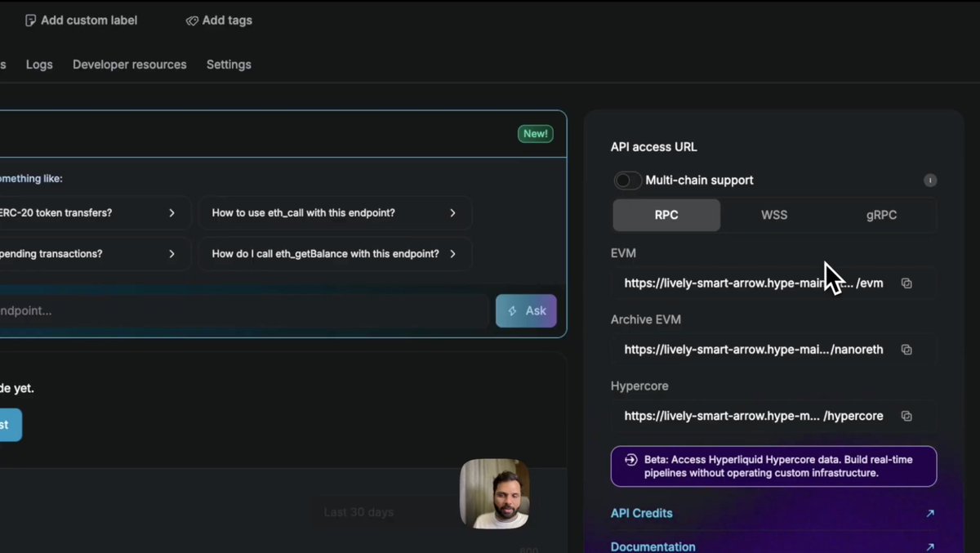Open the API Credits link
The width and height of the screenshot is (980, 553).
point(642,514)
